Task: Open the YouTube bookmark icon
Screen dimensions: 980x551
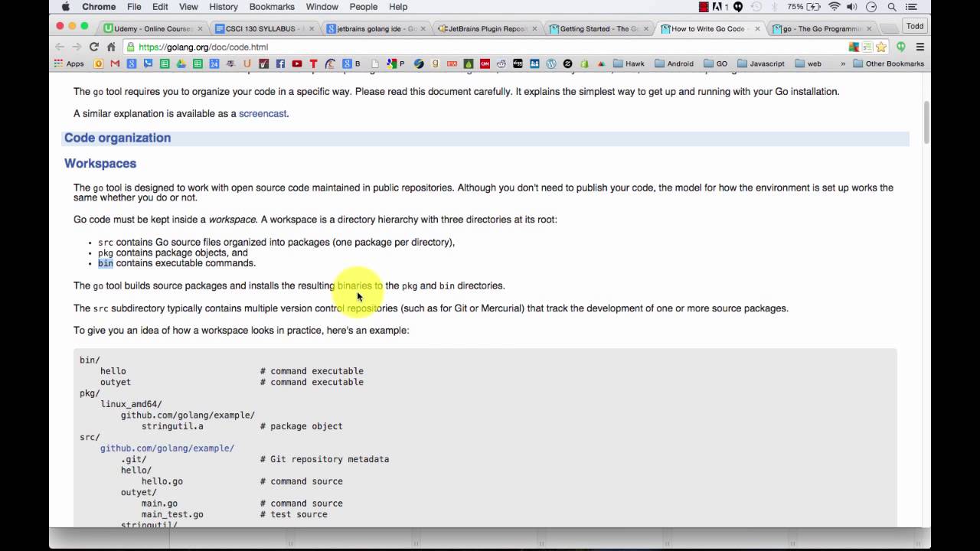Action: tap(296, 64)
